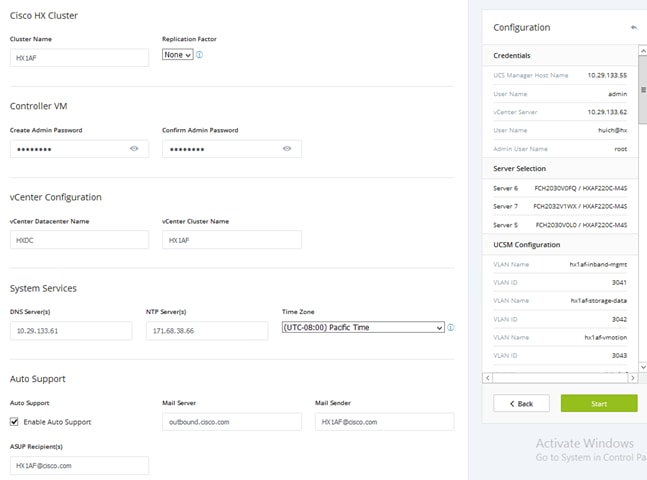This screenshot has height=480, width=647.
Task: Click the Configuration panel scroll right arrow
Action: click(x=633, y=378)
